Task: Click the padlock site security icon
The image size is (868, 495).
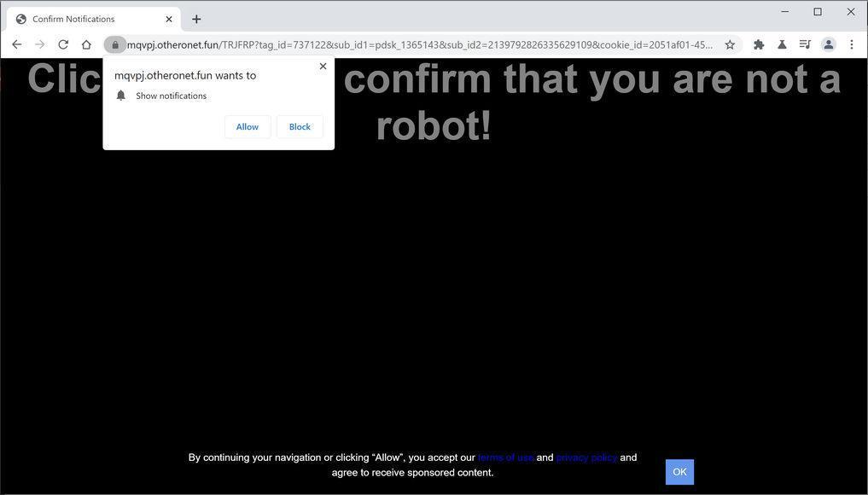Action: (115, 44)
